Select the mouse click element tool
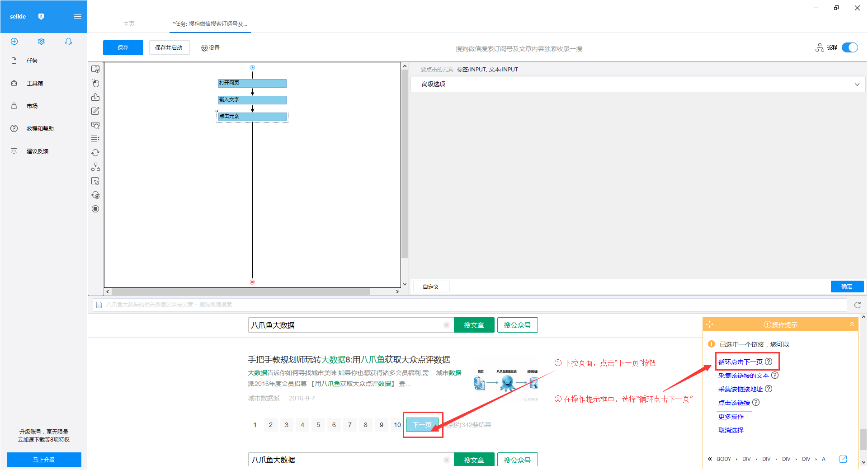868x470 pixels. tap(95, 83)
